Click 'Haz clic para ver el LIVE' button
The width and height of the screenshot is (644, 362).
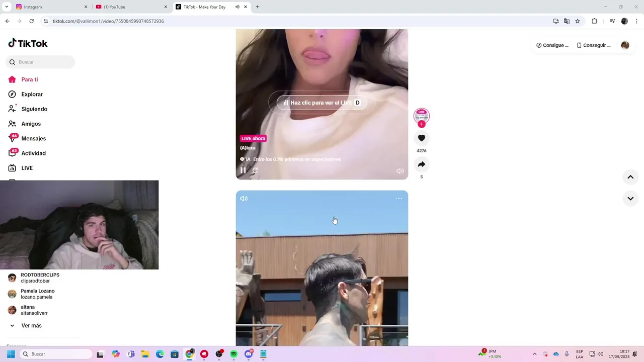click(x=322, y=103)
